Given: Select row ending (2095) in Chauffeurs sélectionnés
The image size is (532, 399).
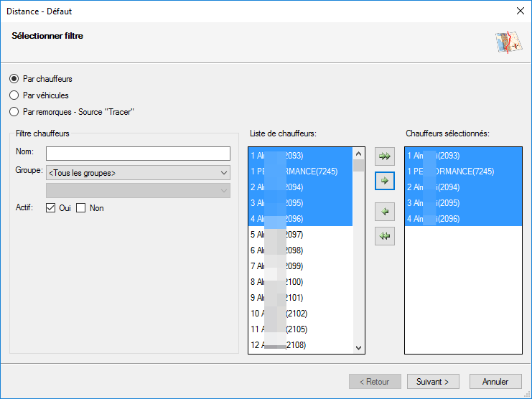Looking at the screenshot, I should coord(463,202).
